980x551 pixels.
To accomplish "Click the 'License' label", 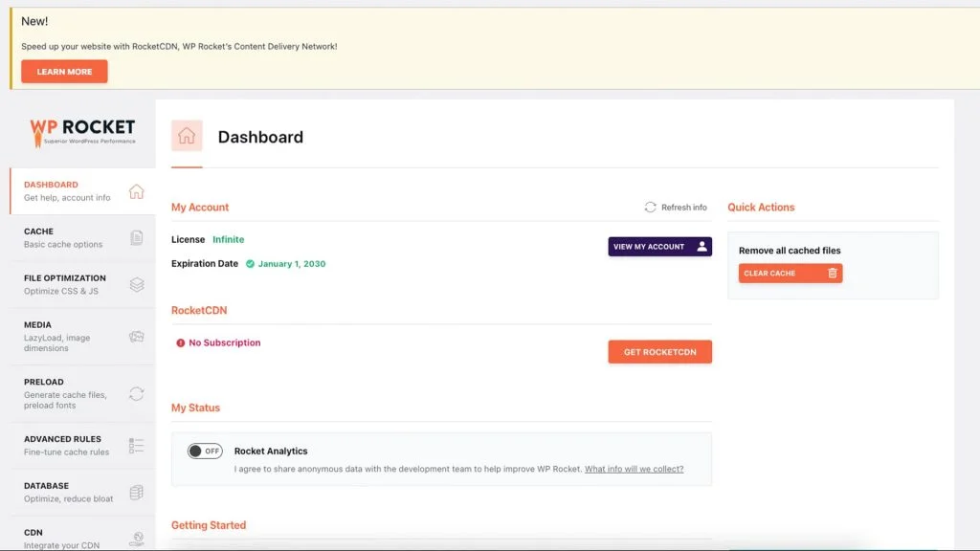I will point(189,239).
